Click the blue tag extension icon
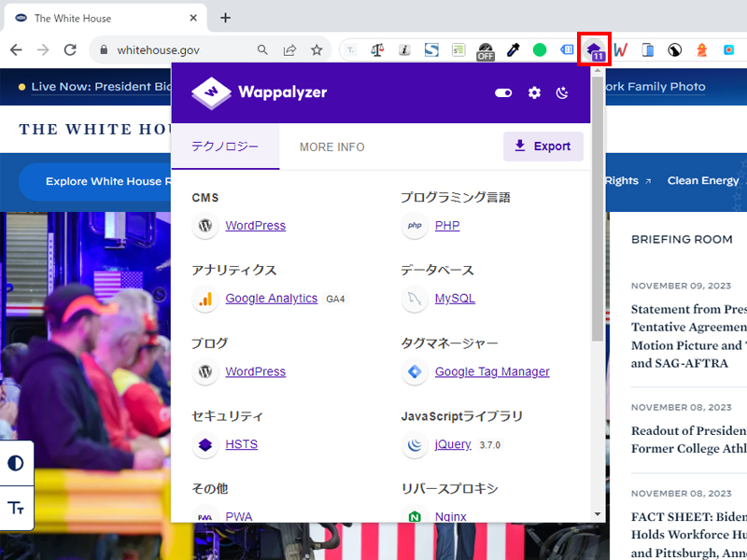 pos(567,49)
